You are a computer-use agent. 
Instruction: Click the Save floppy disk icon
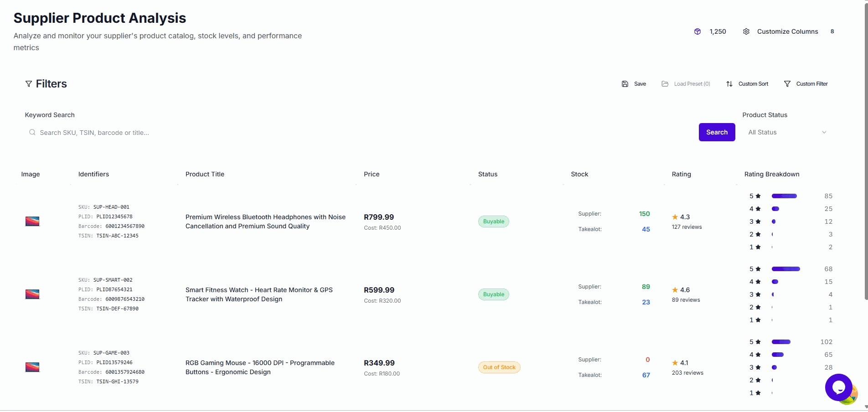coord(625,84)
